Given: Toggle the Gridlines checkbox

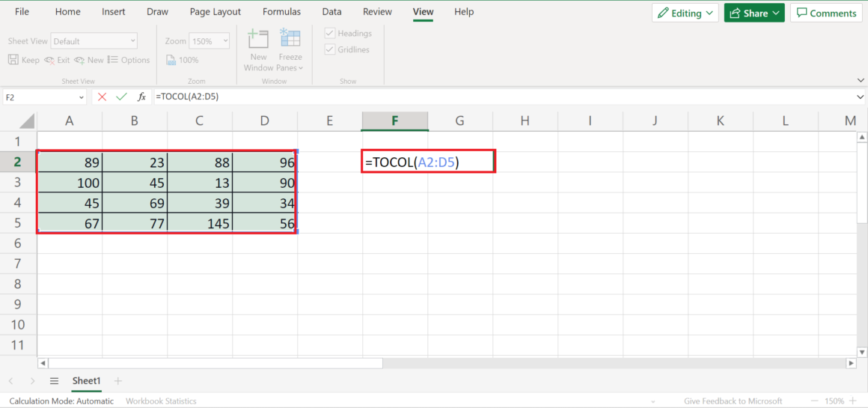Looking at the screenshot, I should tap(330, 49).
